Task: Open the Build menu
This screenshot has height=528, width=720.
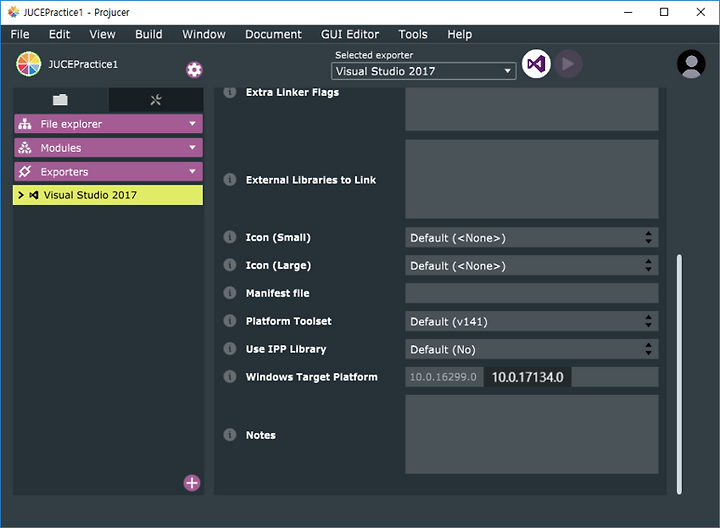Action: click(x=148, y=34)
